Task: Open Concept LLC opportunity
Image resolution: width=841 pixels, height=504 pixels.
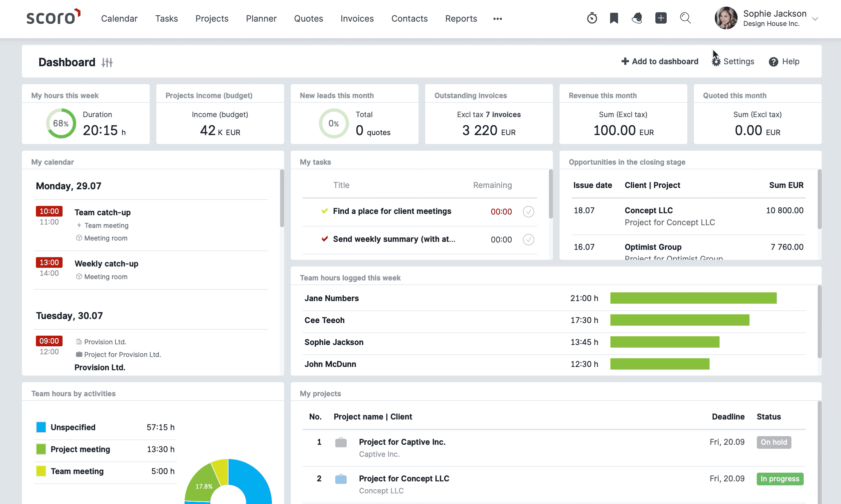Action: (x=648, y=210)
